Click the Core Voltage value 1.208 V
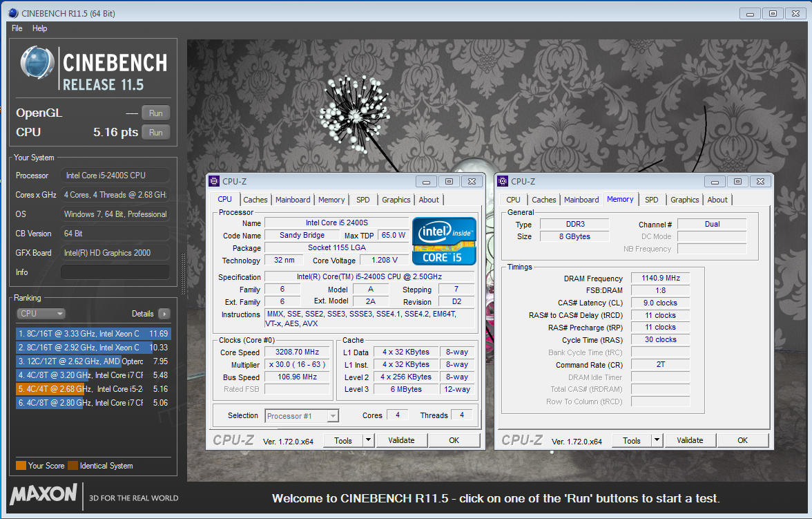The height and width of the screenshot is (519, 812). 384,261
